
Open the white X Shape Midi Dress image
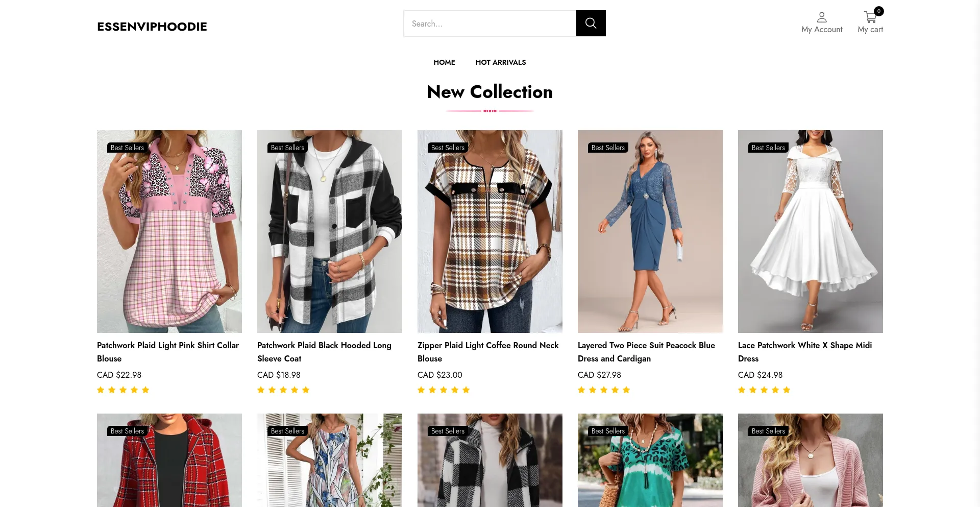click(x=811, y=231)
